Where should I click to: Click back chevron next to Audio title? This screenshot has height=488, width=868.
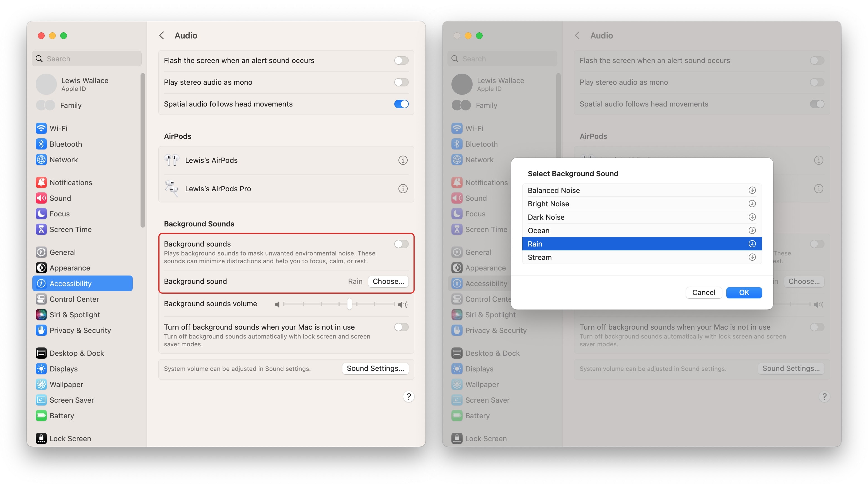click(x=162, y=35)
